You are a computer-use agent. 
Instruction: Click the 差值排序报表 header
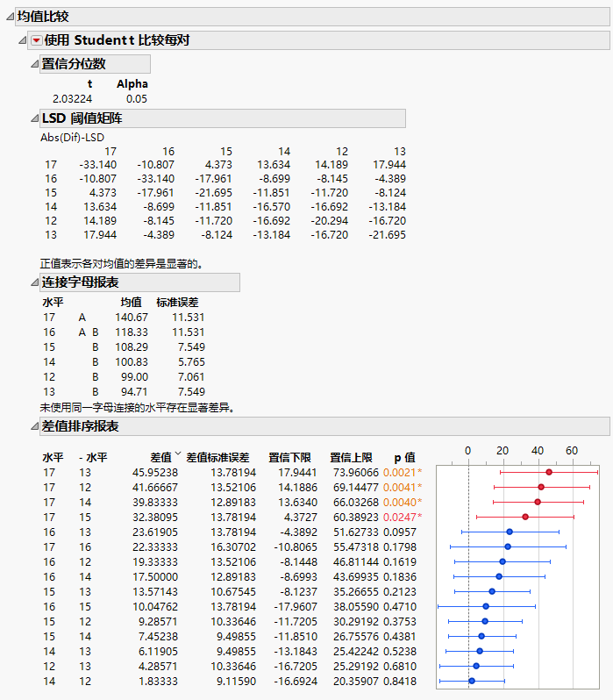click(324, 426)
